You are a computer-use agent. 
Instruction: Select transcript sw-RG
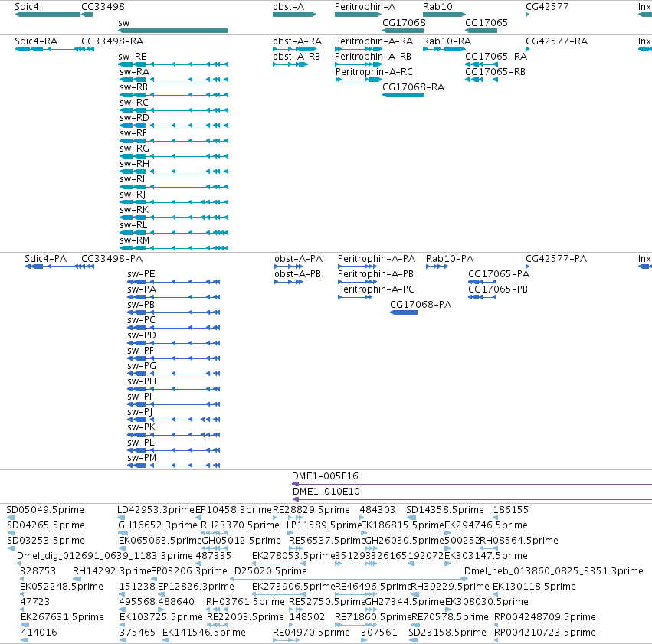pos(173,156)
